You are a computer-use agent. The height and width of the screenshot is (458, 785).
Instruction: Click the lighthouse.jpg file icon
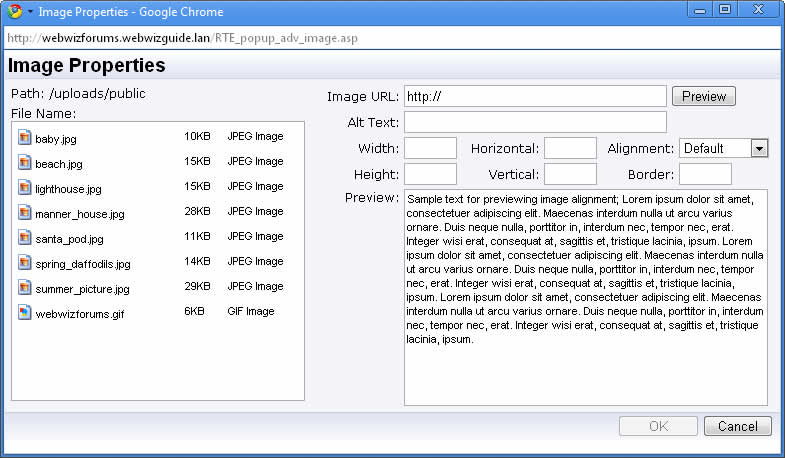pyautogui.click(x=25, y=188)
